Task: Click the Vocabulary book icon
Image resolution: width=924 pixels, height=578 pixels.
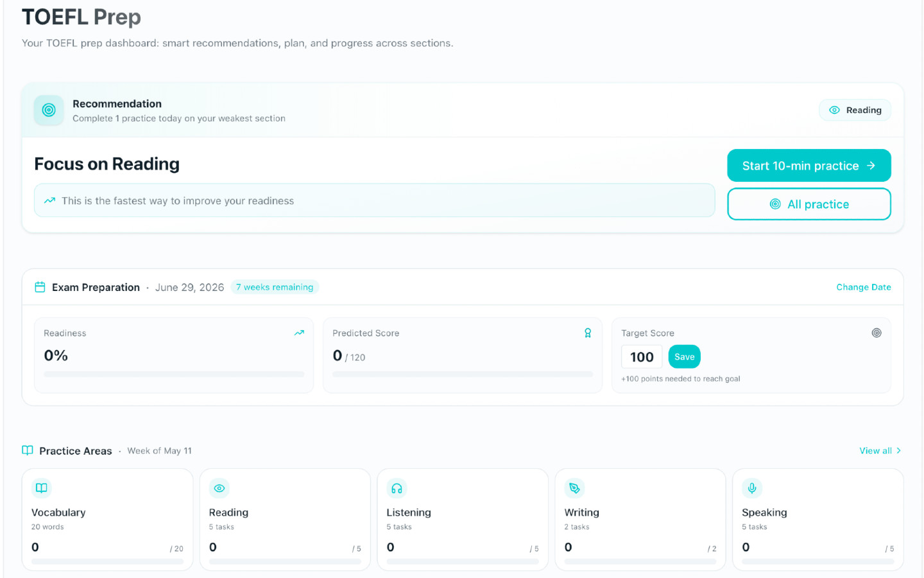Action: pyautogui.click(x=41, y=488)
